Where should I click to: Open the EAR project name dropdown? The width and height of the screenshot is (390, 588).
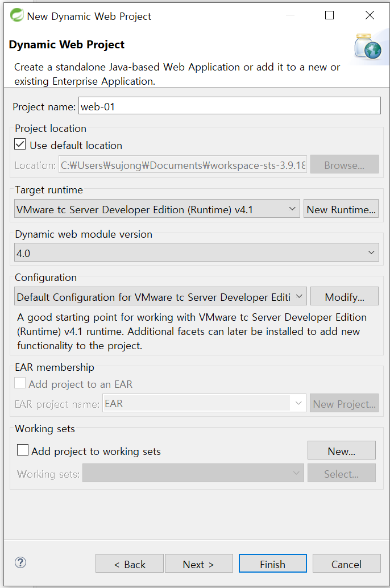point(204,403)
